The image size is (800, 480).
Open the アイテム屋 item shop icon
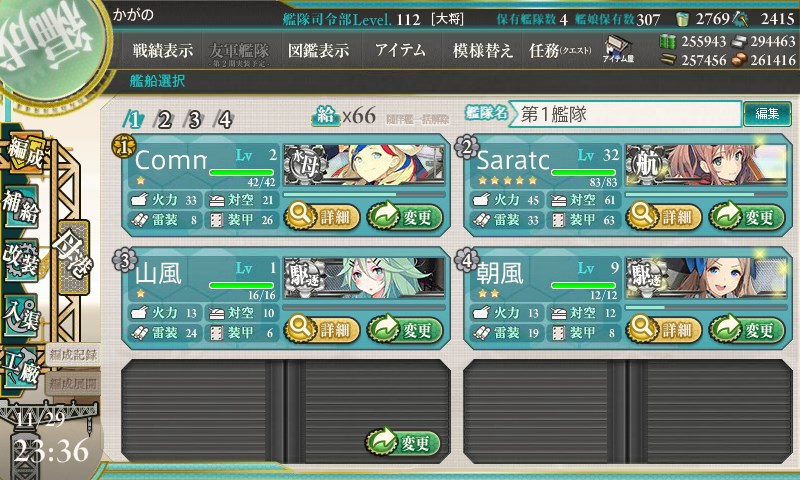click(618, 49)
